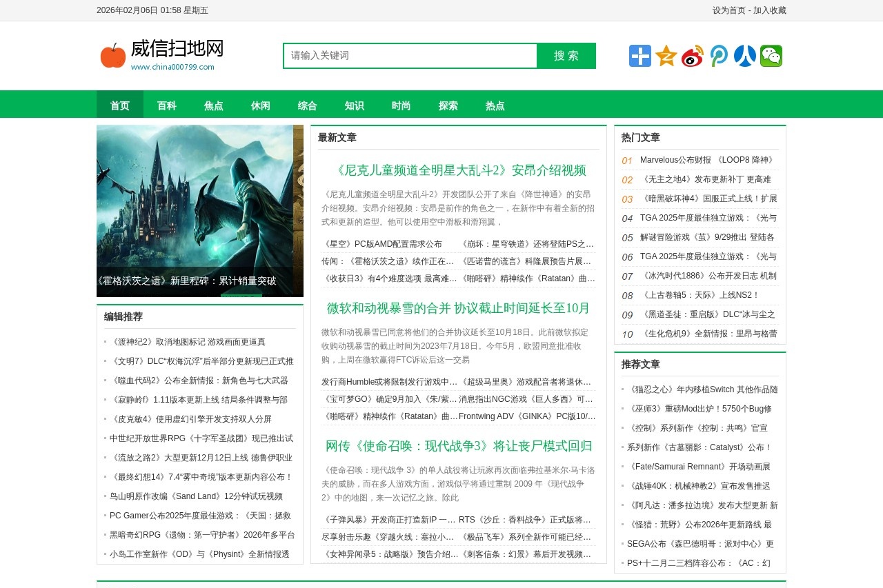Open hot article 08 《上古卷轴5：天际》上线NS2
This screenshot has height=588, width=883.
click(x=700, y=295)
